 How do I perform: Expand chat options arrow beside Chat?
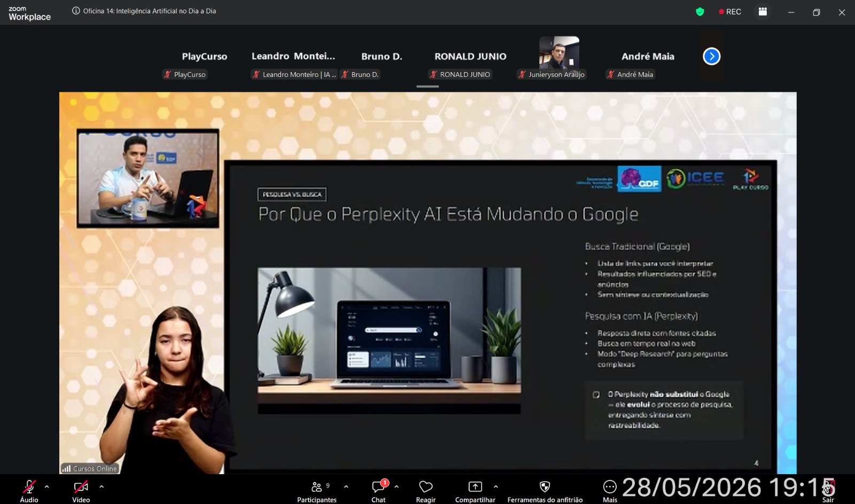(397, 487)
